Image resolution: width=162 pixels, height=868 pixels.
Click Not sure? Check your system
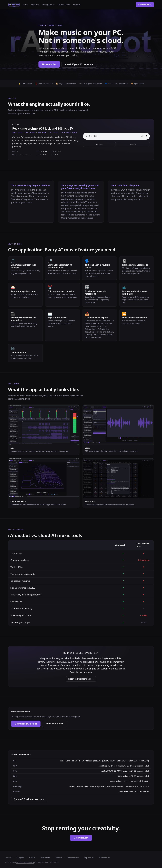[x=29, y=799]
